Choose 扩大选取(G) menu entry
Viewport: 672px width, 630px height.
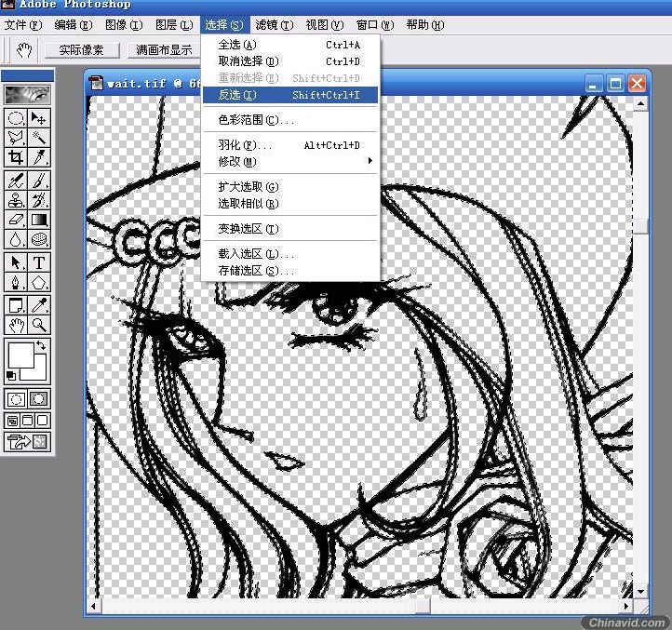point(290,187)
